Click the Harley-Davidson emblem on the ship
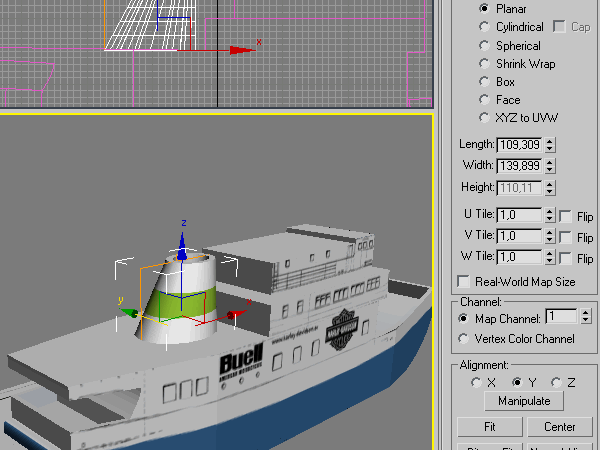 click(342, 330)
